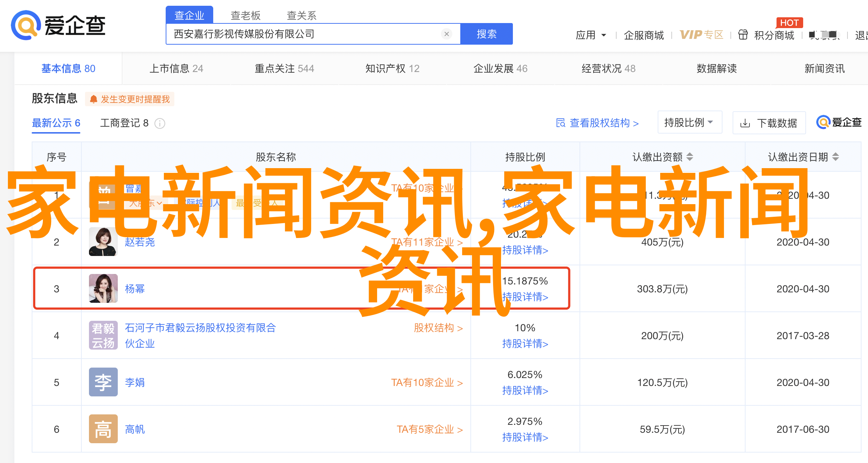
Task: Clear the search box with X icon
Action: [x=446, y=34]
